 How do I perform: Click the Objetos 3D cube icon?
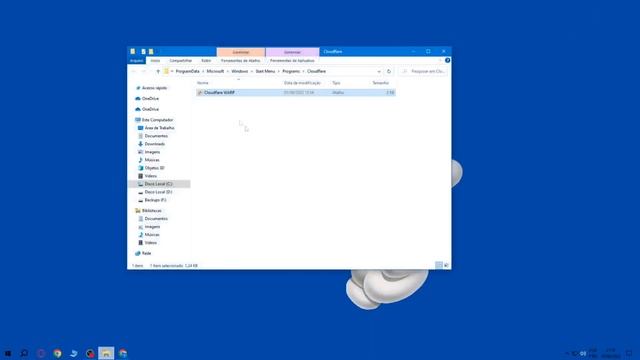[140, 168]
